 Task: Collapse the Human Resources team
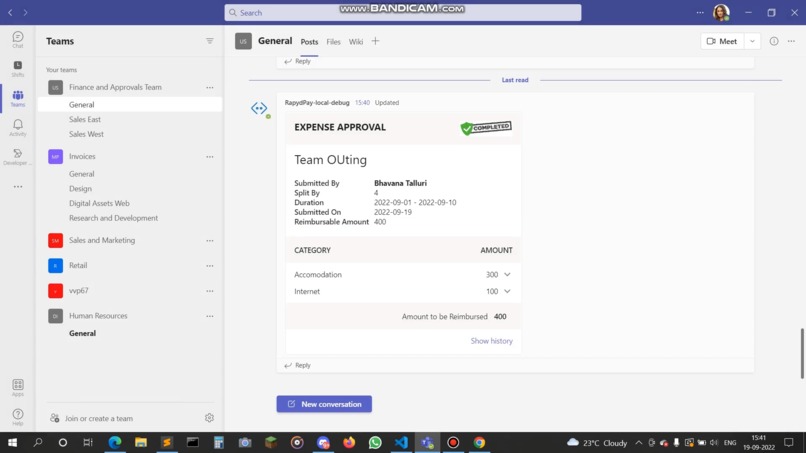click(x=98, y=316)
